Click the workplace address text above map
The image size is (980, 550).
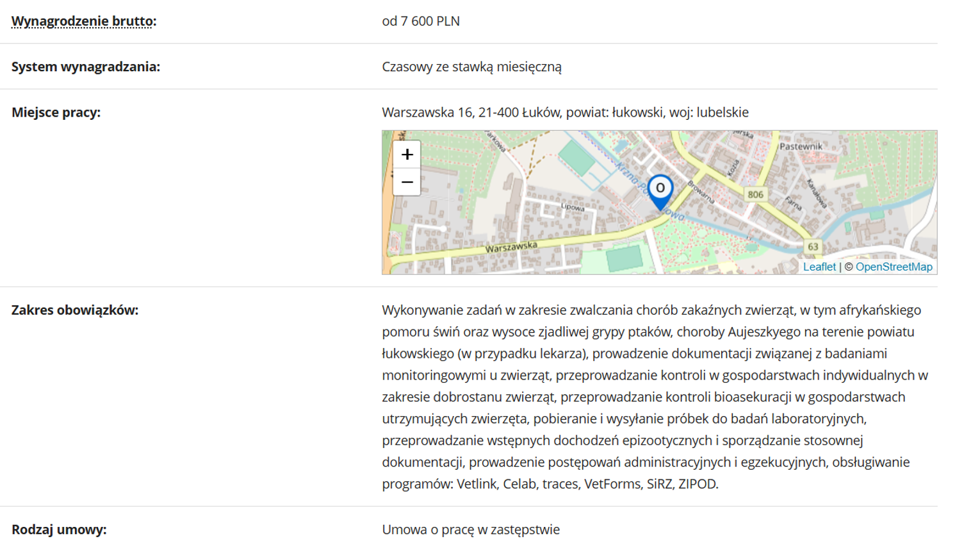pos(565,112)
